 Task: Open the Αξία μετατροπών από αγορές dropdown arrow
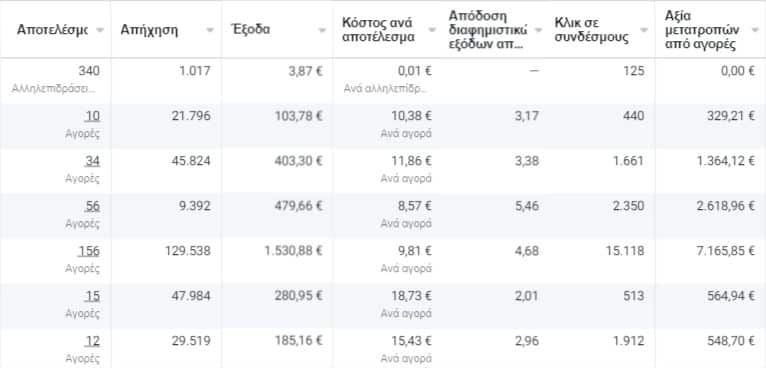point(755,30)
